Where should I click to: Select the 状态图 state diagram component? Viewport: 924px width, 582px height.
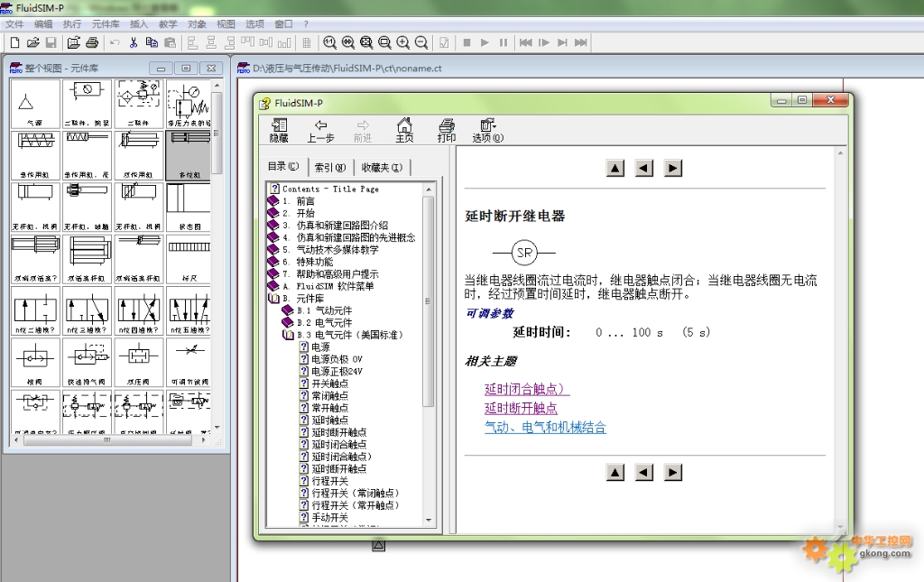coord(189,208)
